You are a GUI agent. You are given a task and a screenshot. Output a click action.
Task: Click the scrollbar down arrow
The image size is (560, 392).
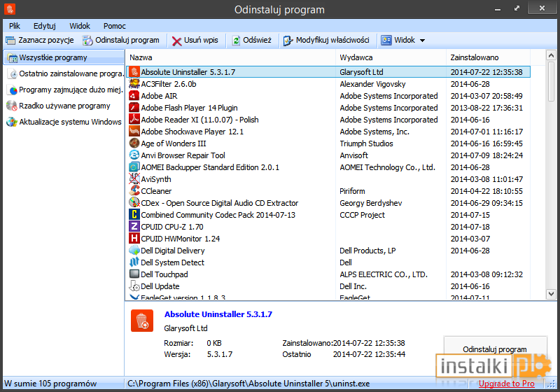(x=551, y=294)
